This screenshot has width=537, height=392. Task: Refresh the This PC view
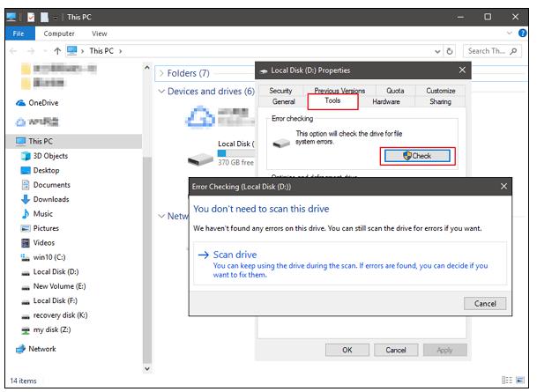[450, 51]
